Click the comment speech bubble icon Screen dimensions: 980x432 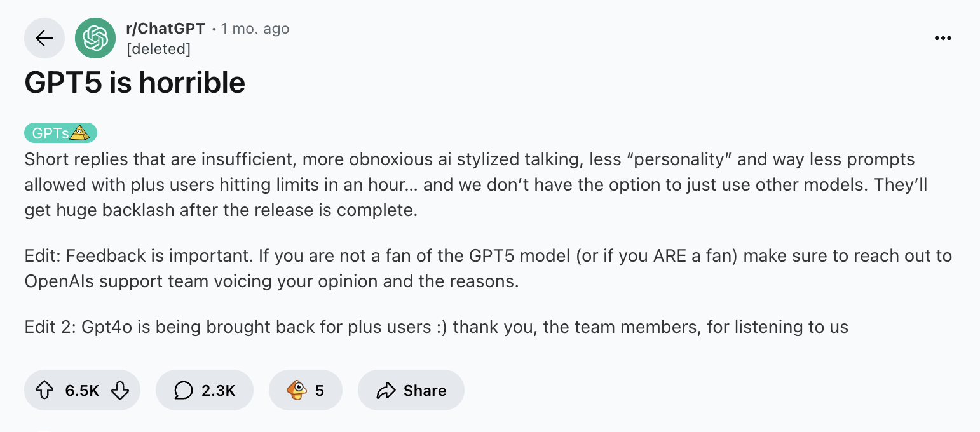click(184, 390)
